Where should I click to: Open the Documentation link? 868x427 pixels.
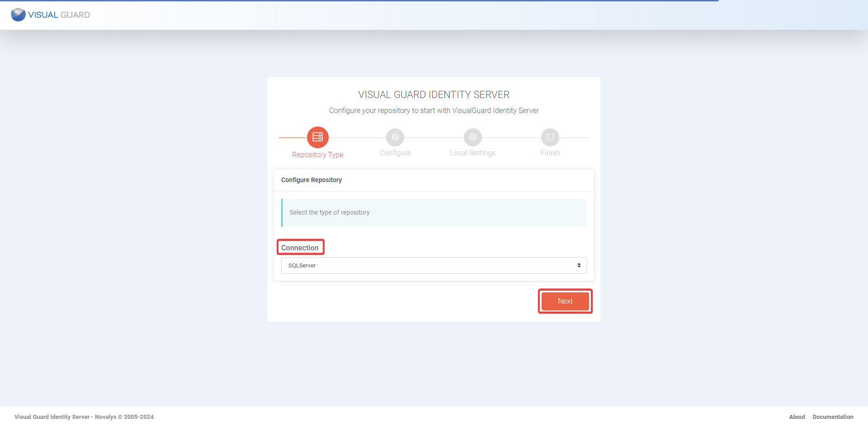pos(832,417)
